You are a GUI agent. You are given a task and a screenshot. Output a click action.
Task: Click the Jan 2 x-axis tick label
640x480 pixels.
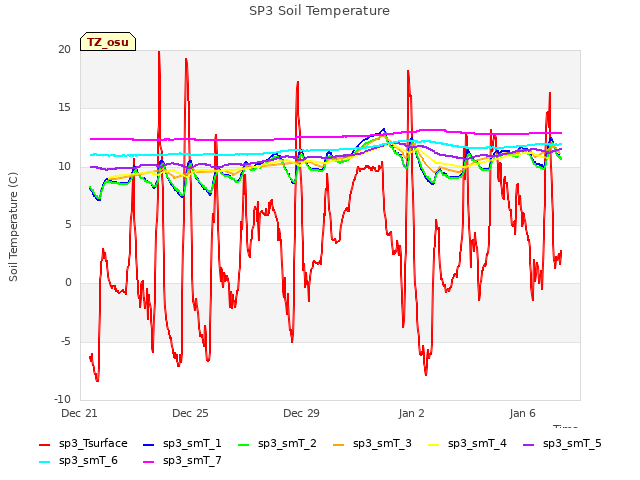click(x=411, y=413)
